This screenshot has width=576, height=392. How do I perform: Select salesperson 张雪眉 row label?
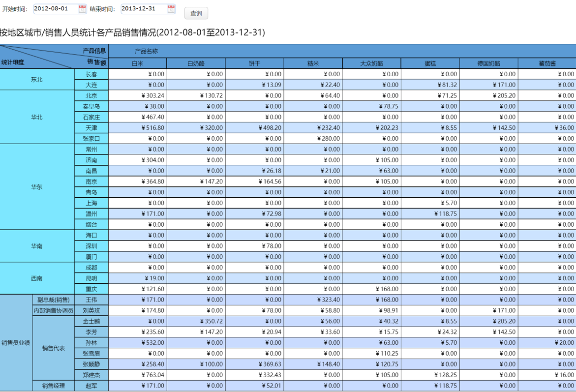pos(91,354)
